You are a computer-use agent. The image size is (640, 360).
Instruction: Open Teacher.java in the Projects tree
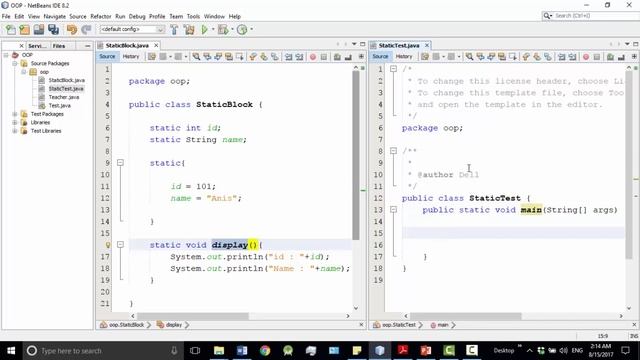click(x=64, y=97)
